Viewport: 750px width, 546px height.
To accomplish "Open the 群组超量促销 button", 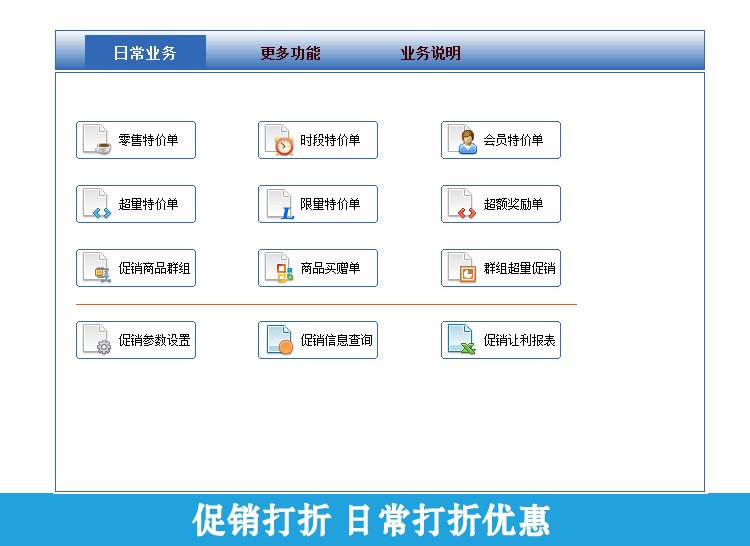I will [501, 268].
